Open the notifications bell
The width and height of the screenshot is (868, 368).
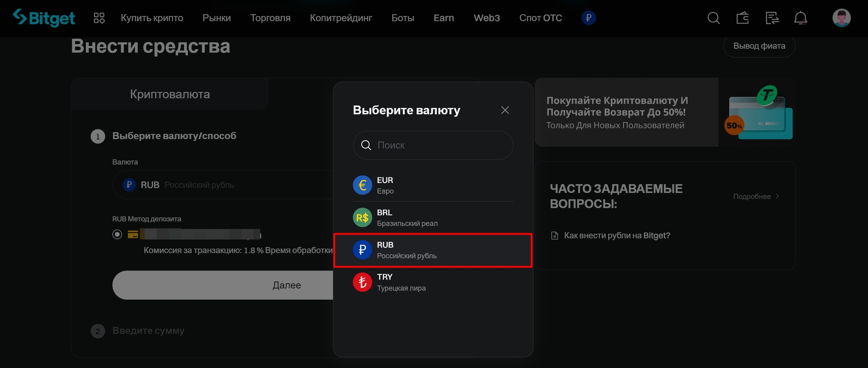pyautogui.click(x=800, y=18)
